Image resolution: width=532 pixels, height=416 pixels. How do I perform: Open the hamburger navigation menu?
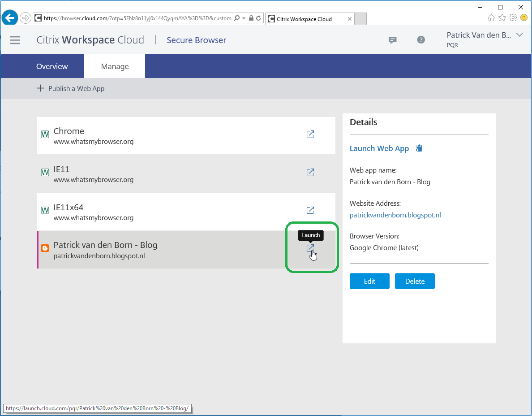[x=15, y=40]
